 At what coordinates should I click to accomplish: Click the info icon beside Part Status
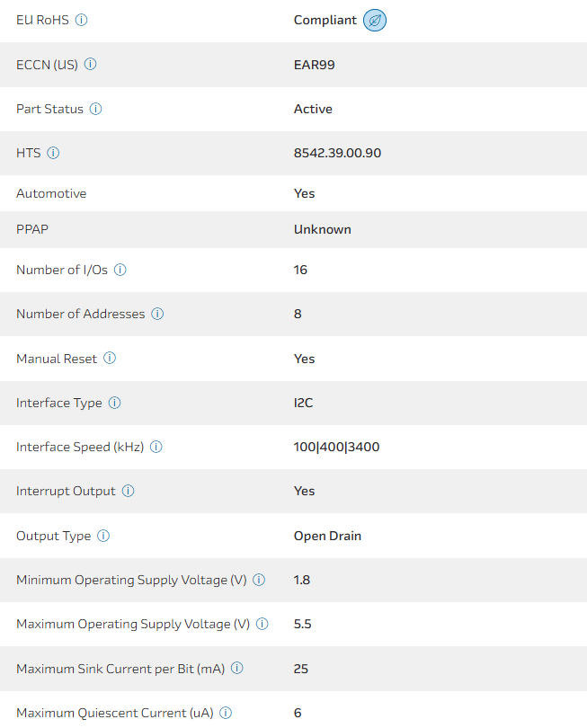click(x=96, y=109)
